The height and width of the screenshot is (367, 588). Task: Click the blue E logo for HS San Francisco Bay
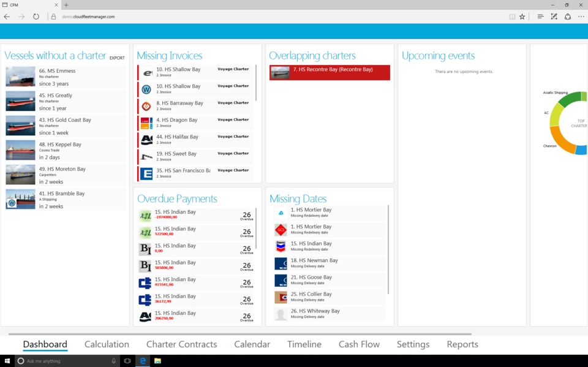[x=146, y=173]
